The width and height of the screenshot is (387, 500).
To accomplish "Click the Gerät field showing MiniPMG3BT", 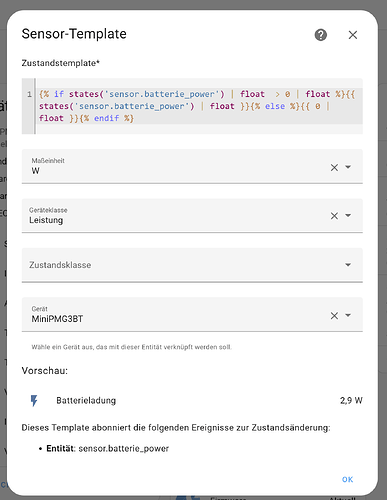I will [x=192, y=314].
